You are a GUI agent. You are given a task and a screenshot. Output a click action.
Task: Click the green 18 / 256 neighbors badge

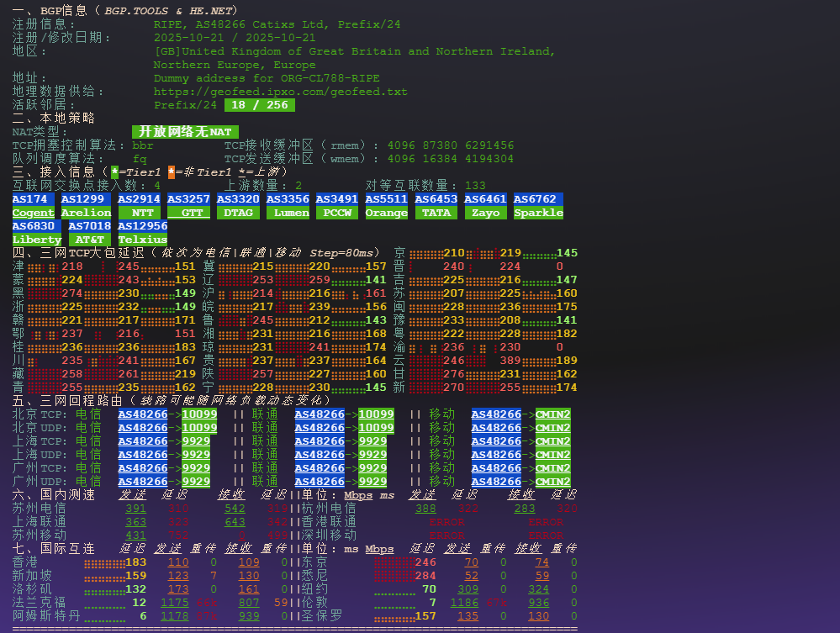coord(259,105)
